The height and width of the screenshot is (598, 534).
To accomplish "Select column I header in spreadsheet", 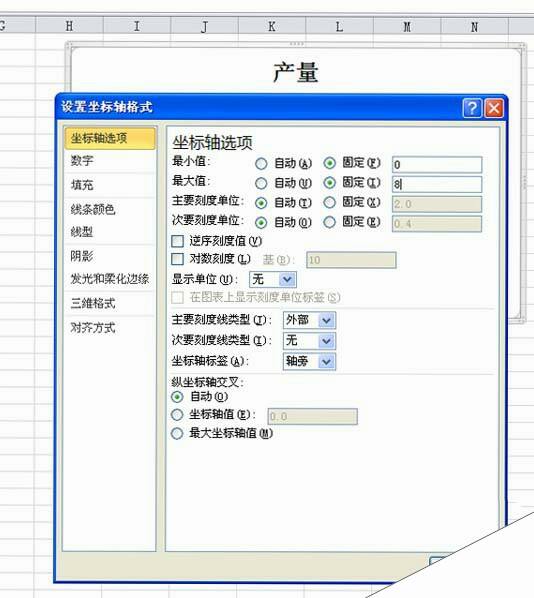I will (137, 26).
